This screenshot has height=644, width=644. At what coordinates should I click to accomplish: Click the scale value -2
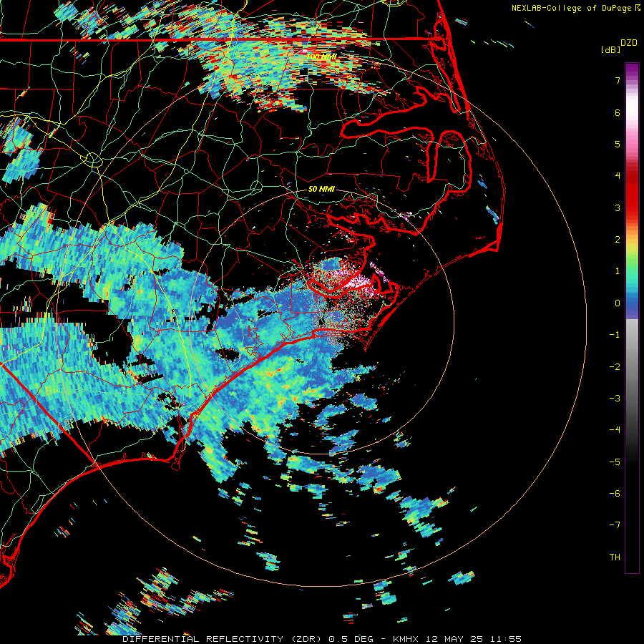pyautogui.click(x=615, y=367)
